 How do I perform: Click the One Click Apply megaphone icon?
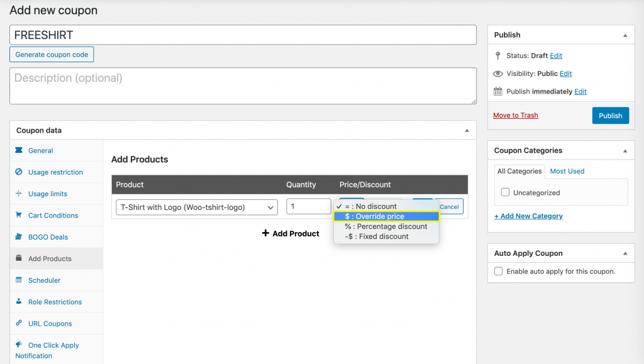[19, 345]
